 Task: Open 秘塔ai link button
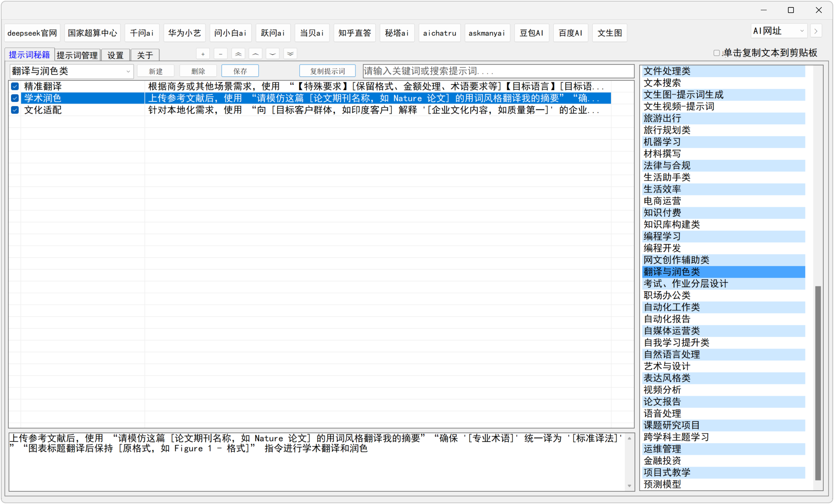pos(397,33)
